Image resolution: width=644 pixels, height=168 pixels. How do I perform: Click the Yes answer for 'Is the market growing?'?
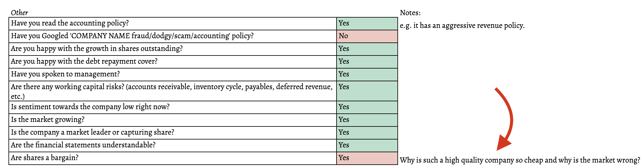click(x=367, y=120)
